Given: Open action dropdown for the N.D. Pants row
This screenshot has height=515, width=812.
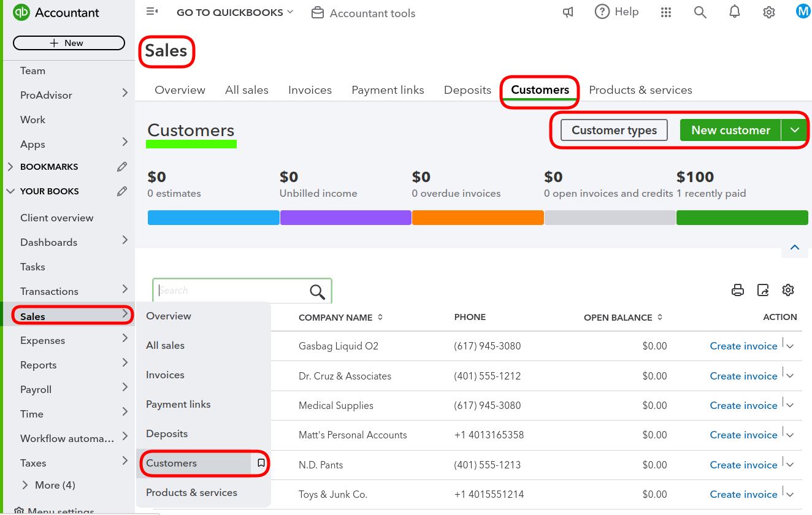Looking at the screenshot, I should pyautogui.click(x=791, y=465).
